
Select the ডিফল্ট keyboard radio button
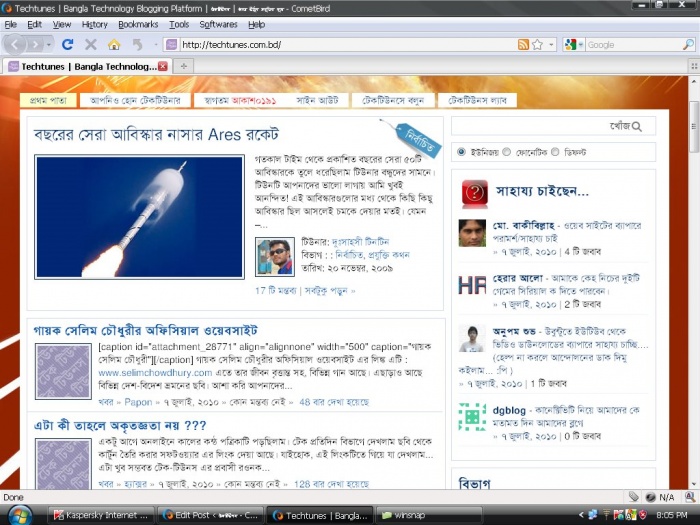[555, 152]
